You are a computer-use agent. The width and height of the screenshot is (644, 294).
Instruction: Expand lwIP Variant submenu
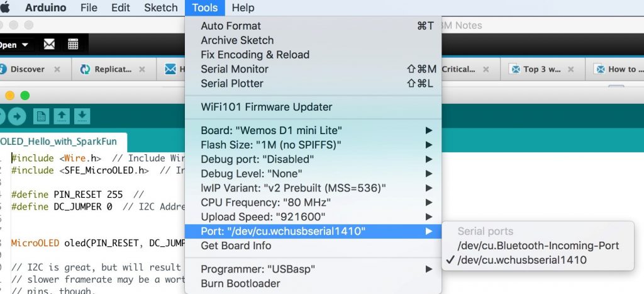point(313,188)
